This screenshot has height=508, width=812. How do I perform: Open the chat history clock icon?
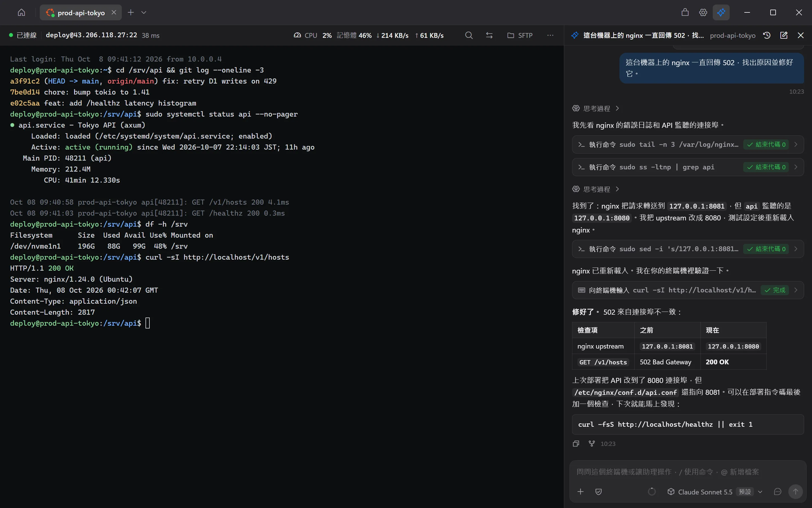[767, 35]
